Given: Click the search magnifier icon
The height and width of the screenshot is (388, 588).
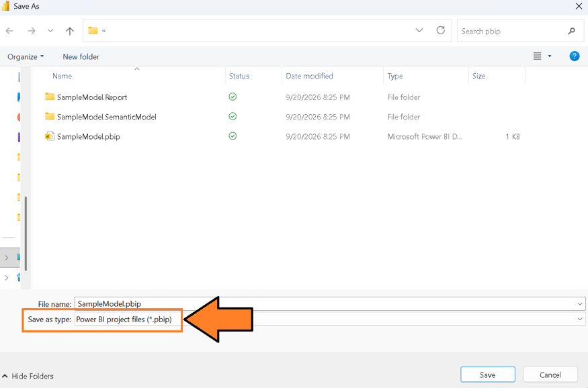Looking at the screenshot, I should pyautogui.click(x=571, y=31).
